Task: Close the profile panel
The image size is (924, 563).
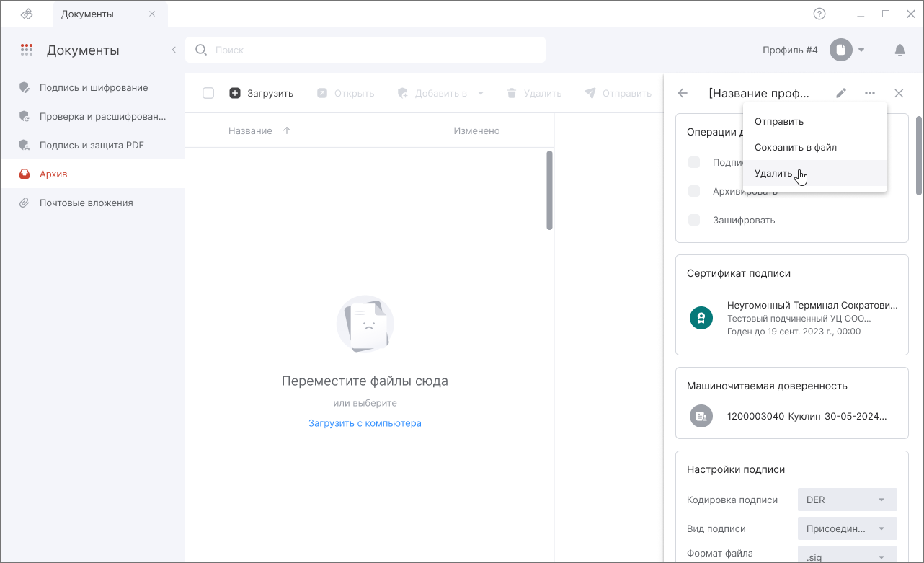Action: (x=899, y=93)
